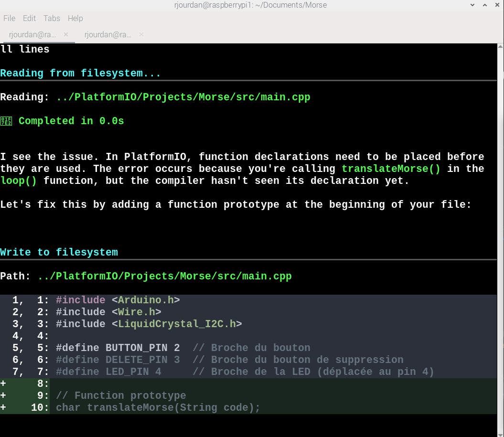Click the scrollbar up arrow
This screenshot has height=437, width=504.
pos(501,47)
